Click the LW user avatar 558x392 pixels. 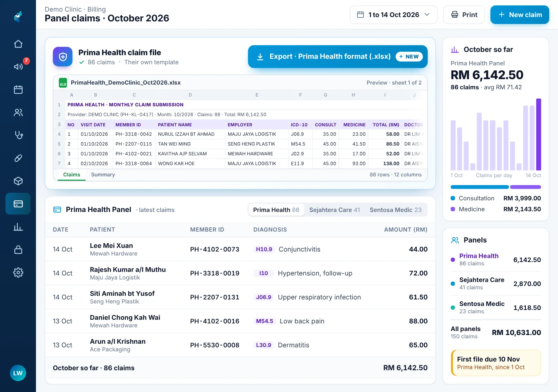pos(18,373)
